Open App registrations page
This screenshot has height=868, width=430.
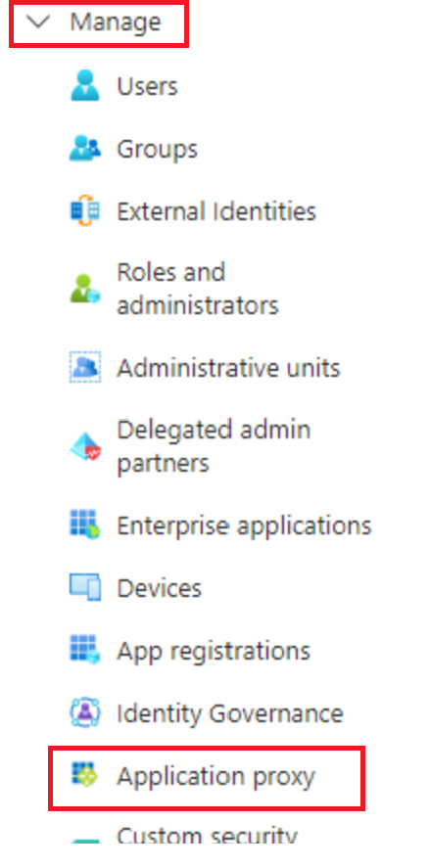tap(214, 652)
